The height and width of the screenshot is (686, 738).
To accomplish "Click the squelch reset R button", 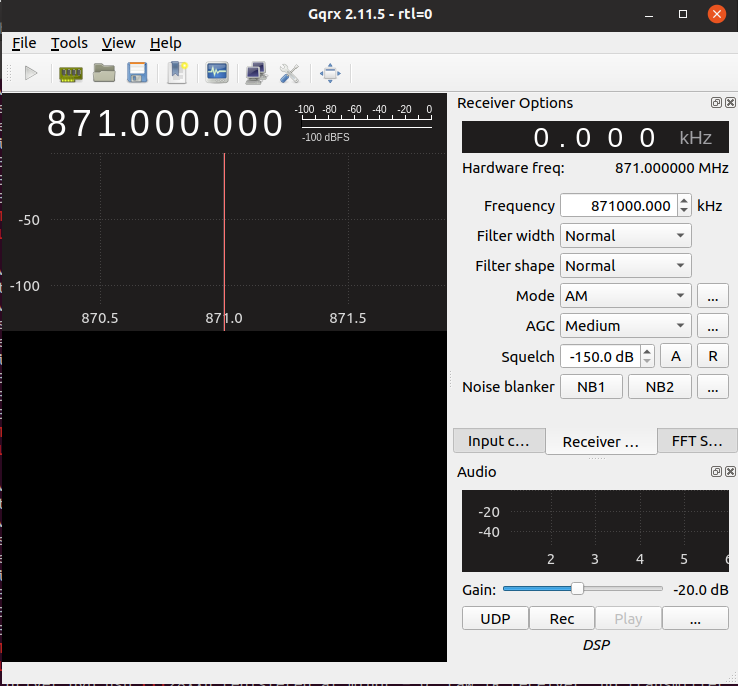I will tap(713, 356).
